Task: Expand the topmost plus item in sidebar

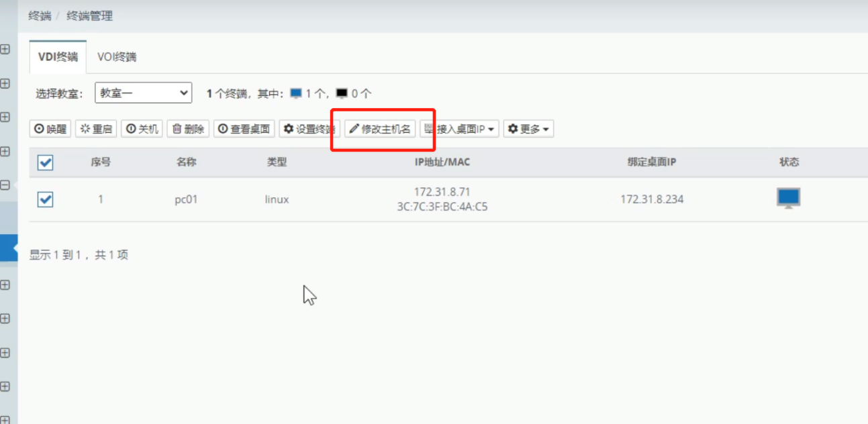Action: click(x=5, y=49)
